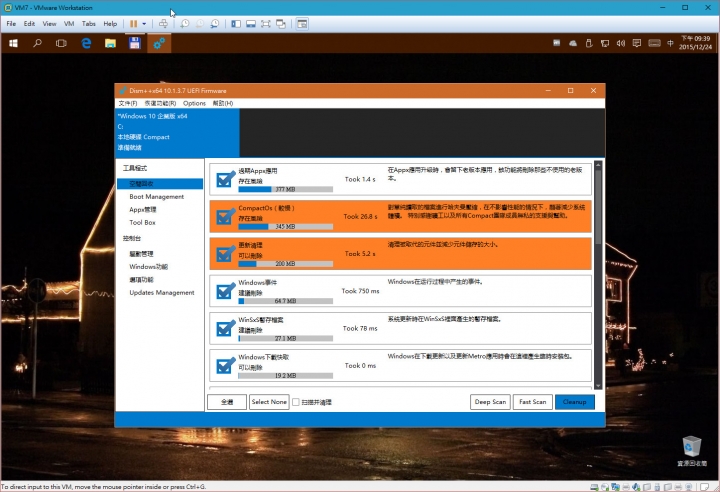The height and width of the screenshot is (492, 720).
Task: Uncheck the Windows events 64.7 MB checkbox
Action: coord(225,291)
